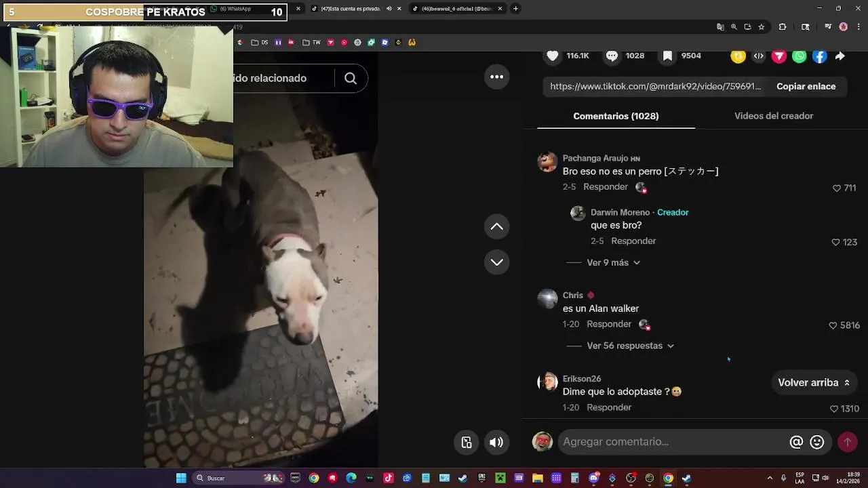868x488 pixels.
Task: Reply to Darwin Moreno's comment
Action: [633, 241]
